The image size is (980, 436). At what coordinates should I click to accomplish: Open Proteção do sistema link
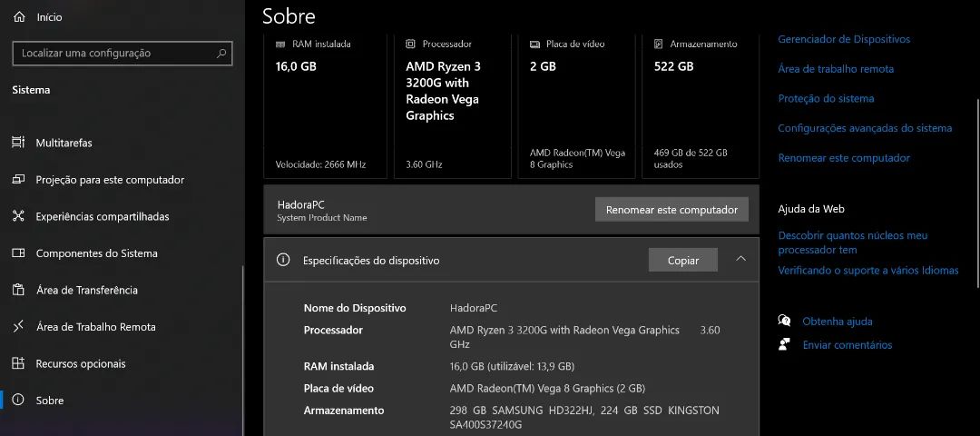827,98
